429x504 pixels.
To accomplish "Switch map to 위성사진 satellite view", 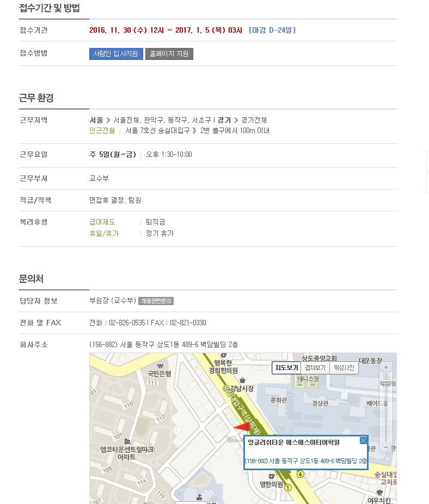I will [x=344, y=368].
